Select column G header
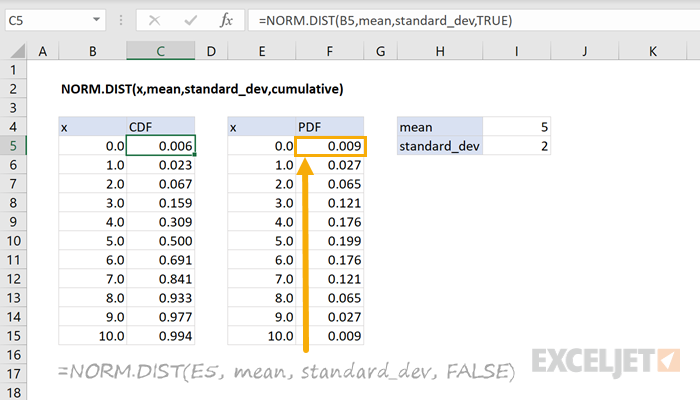 (380, 51)
